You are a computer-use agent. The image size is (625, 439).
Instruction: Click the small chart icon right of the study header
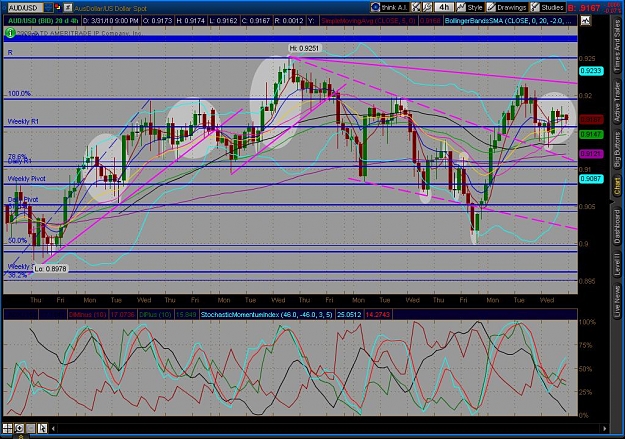point(585,20)
